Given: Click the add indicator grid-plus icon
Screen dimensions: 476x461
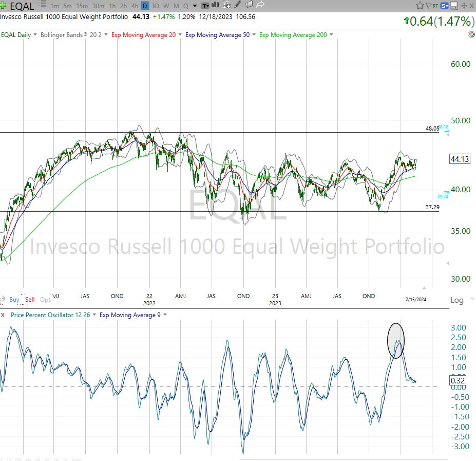Looking at the screenshot, I should 226,5.
